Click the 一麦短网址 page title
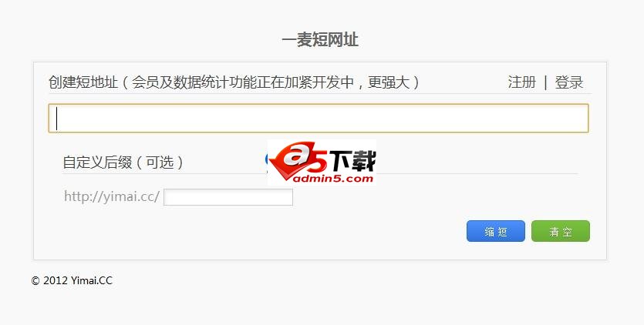 pos(320,40)
